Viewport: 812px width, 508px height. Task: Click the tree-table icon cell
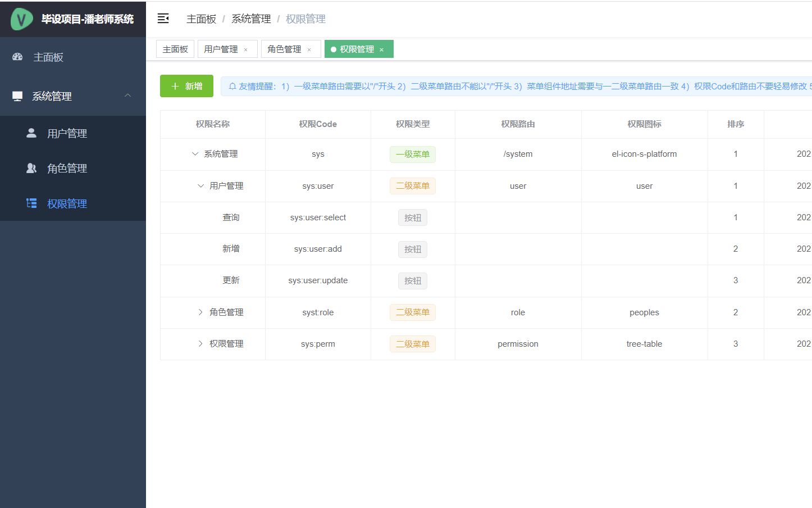pyautogui.click(x=644, y=344)
